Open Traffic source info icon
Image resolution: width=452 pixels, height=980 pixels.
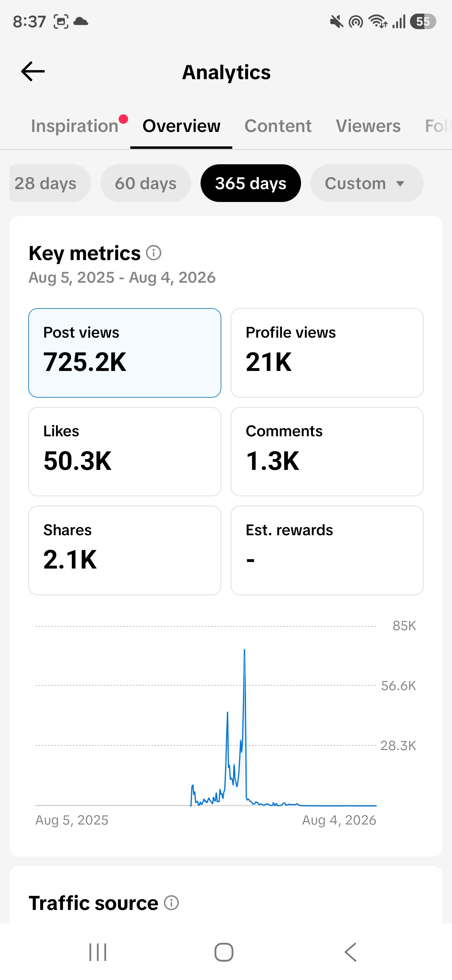coord(171,902)
